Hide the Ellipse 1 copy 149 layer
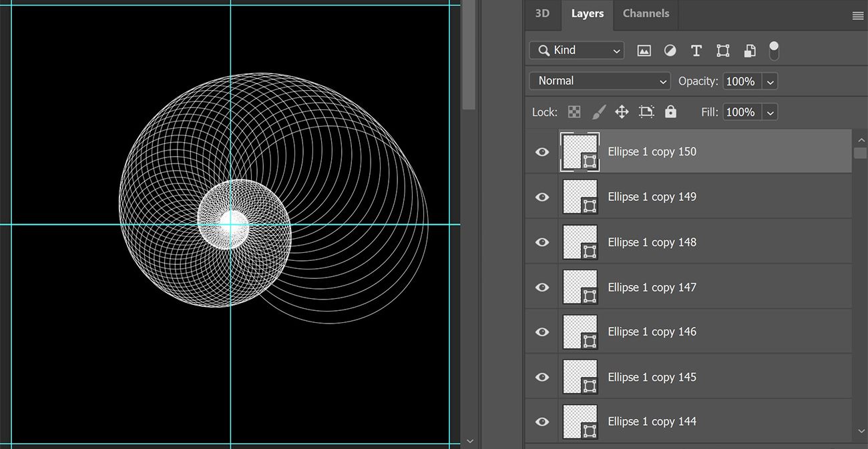This screenshot has width=868, height=449. [541, 197]
